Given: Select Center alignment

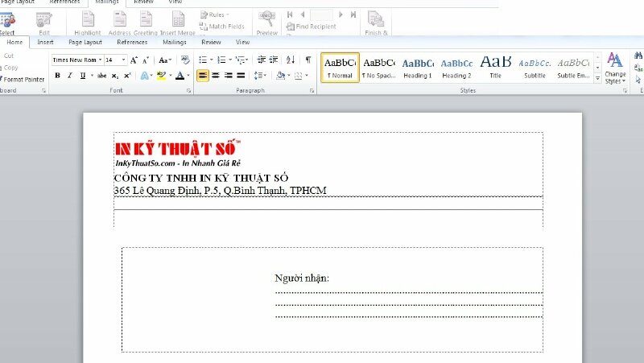Looking at the screenshot, I should click(x=216, y=76).
